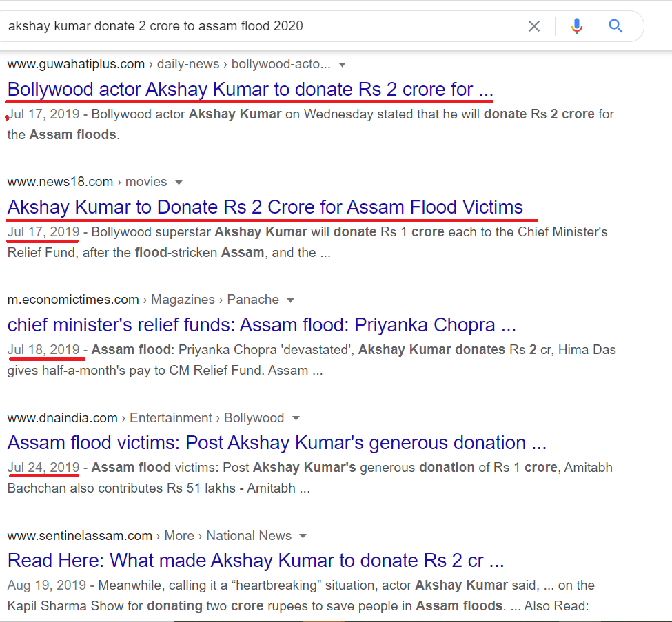Click the www.news18.com movies breadcrumb

[x=87, y=182]
